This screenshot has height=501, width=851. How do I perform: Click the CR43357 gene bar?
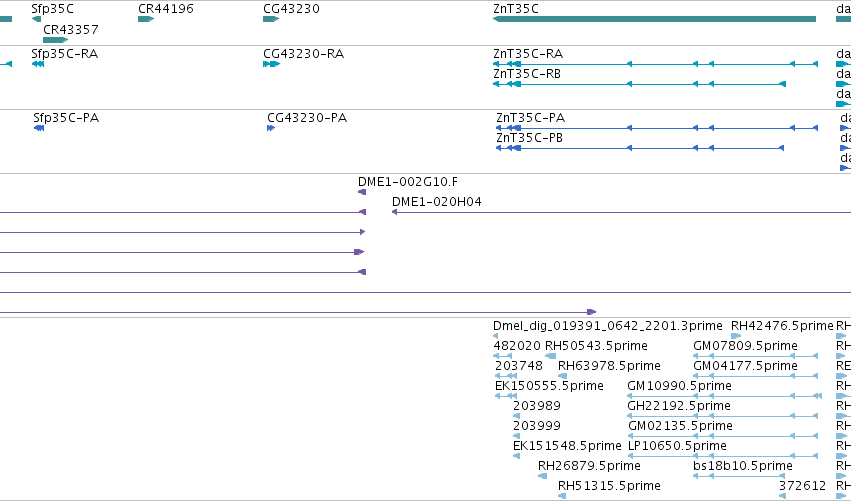coord(55,40)
